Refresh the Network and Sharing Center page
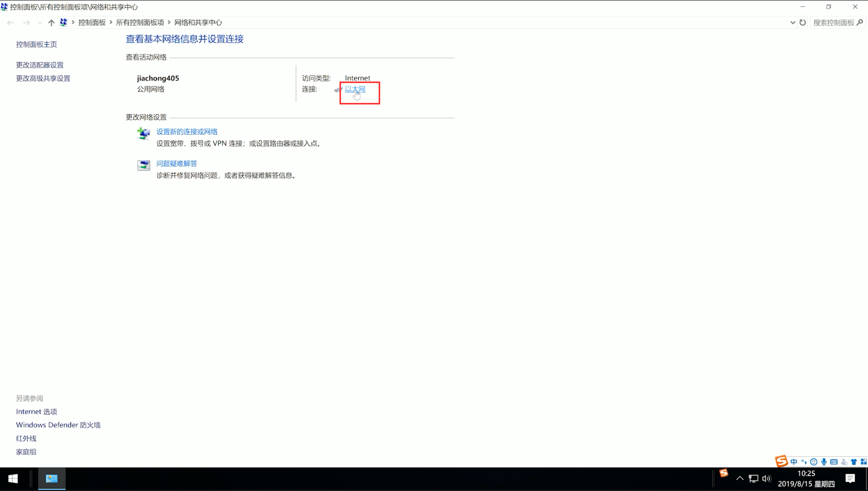The width and height of the screenshot is (868, 491). pyautogui.click(x=803, y=22)
